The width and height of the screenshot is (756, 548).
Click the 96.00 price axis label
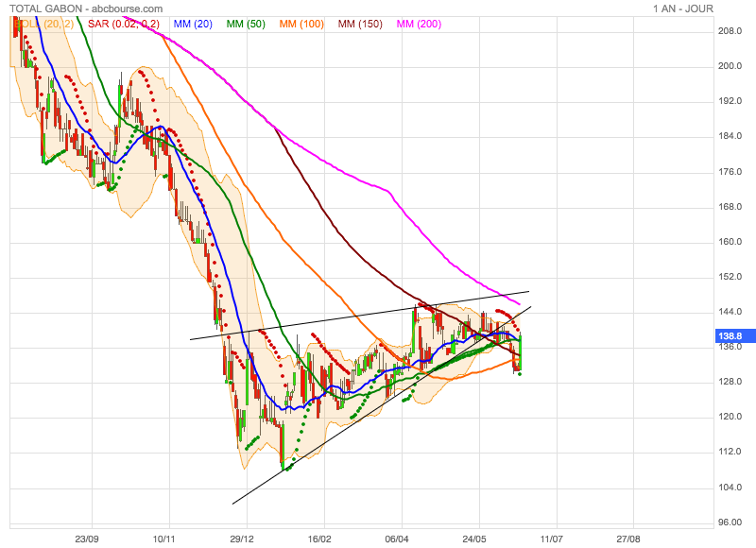tap(730, 522)
